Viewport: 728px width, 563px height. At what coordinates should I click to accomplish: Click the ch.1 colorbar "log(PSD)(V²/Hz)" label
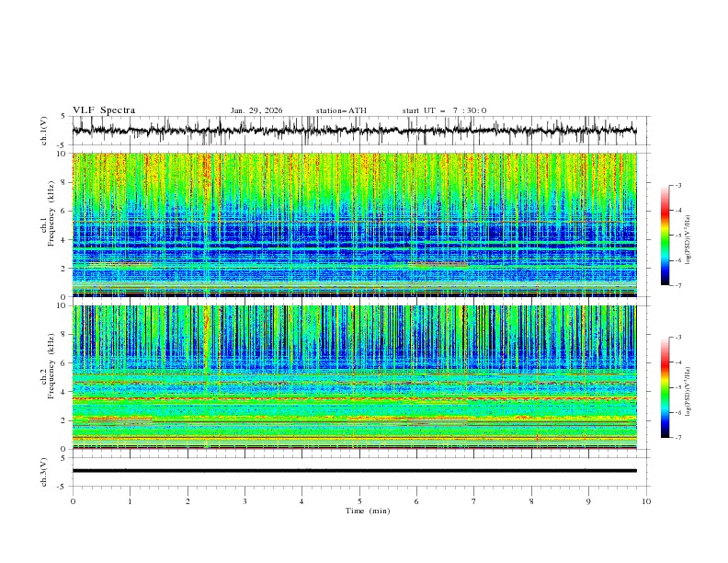pos(688,240)
